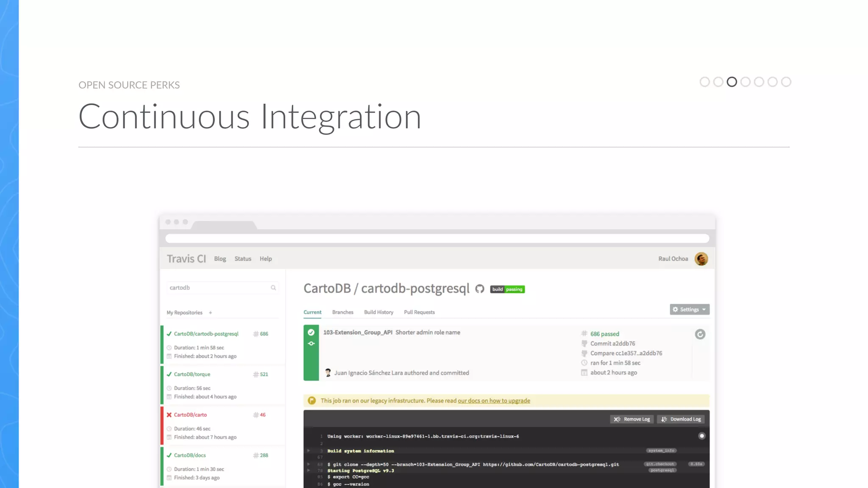Open Compare cc1e357..a2ddb76 link
This screenshot has height=488, width=868.
[x=626, y=353]
